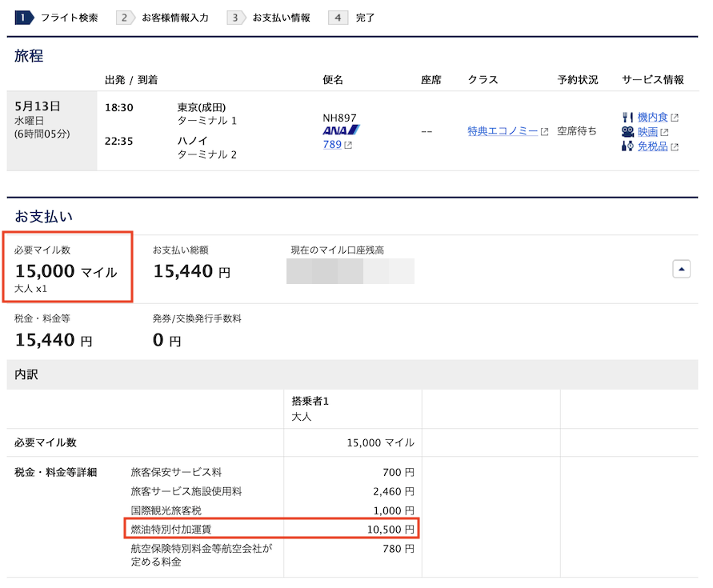Click the movie camera icon beside 映画
Viewport: 713px width, 588px height.
(x=627, y=132)
